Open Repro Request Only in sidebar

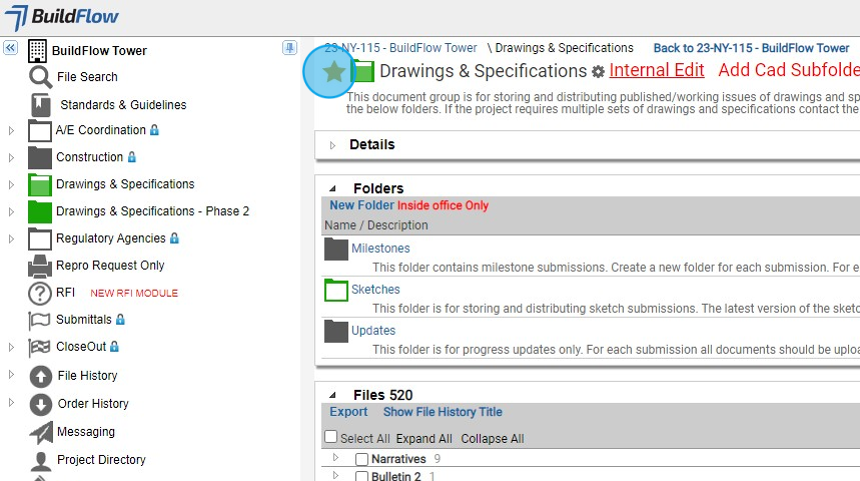click(110, 265)
